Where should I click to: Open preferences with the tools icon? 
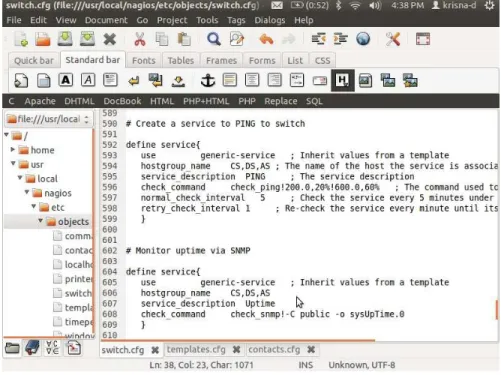pyautogui.click(x=393, y=39)
